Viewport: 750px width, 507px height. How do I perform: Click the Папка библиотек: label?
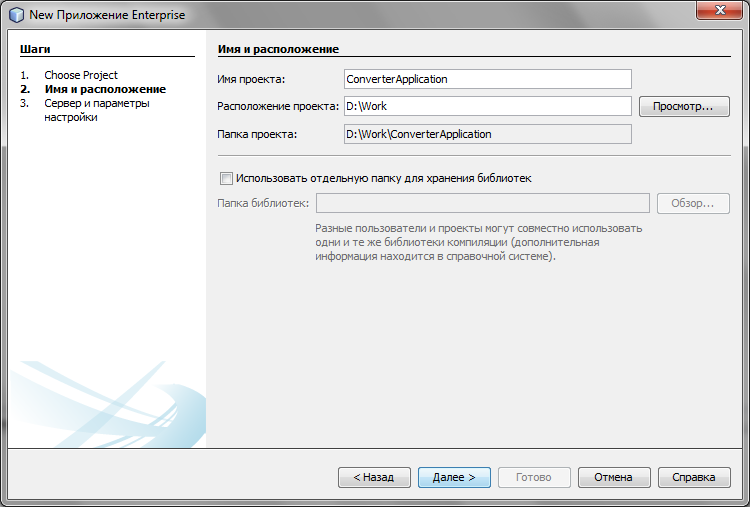click(x=263, y=203)
